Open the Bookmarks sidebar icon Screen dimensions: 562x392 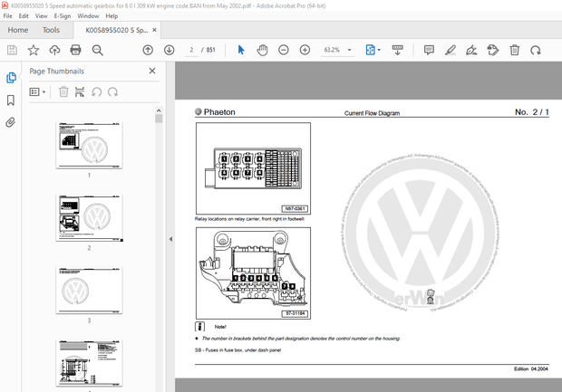pyautogui.click(x=11, y=100)
